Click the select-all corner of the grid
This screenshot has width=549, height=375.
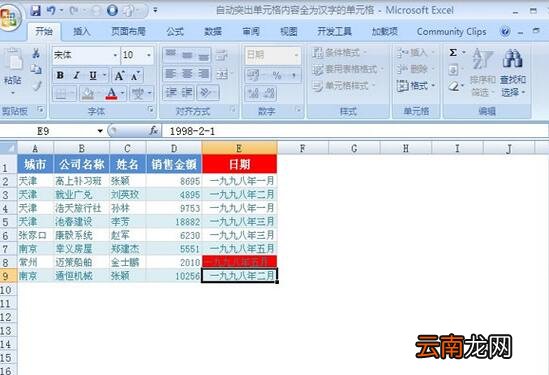click(8, 148)
